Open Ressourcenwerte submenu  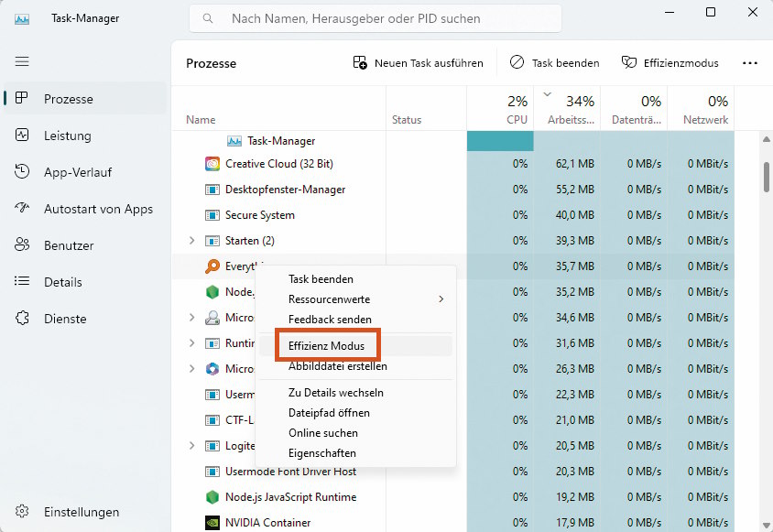point(355,299)
